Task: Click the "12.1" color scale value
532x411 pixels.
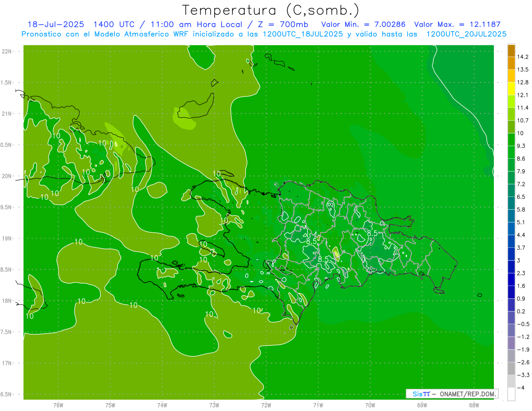Action: tap(523, 95)
